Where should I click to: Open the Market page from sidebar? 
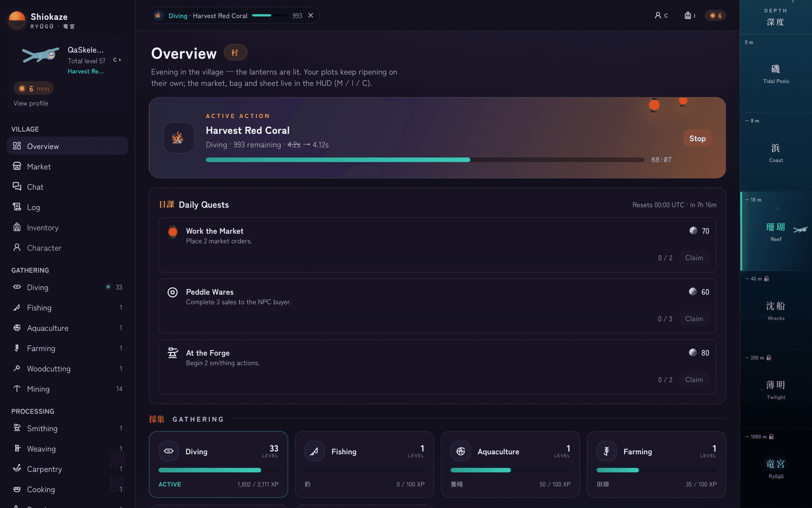coord(67,166)
